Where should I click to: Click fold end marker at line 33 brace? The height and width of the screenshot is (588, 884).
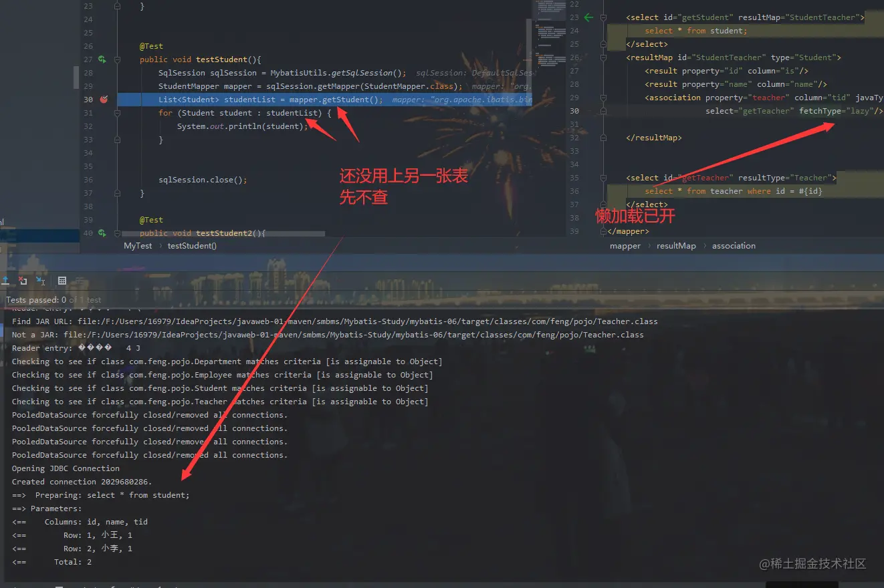[118, 140]
